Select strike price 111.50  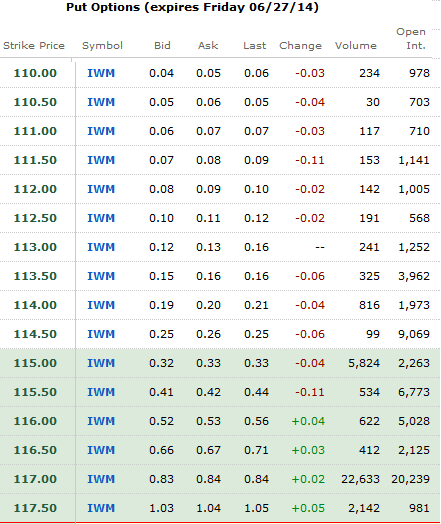[x=35, y=160]
